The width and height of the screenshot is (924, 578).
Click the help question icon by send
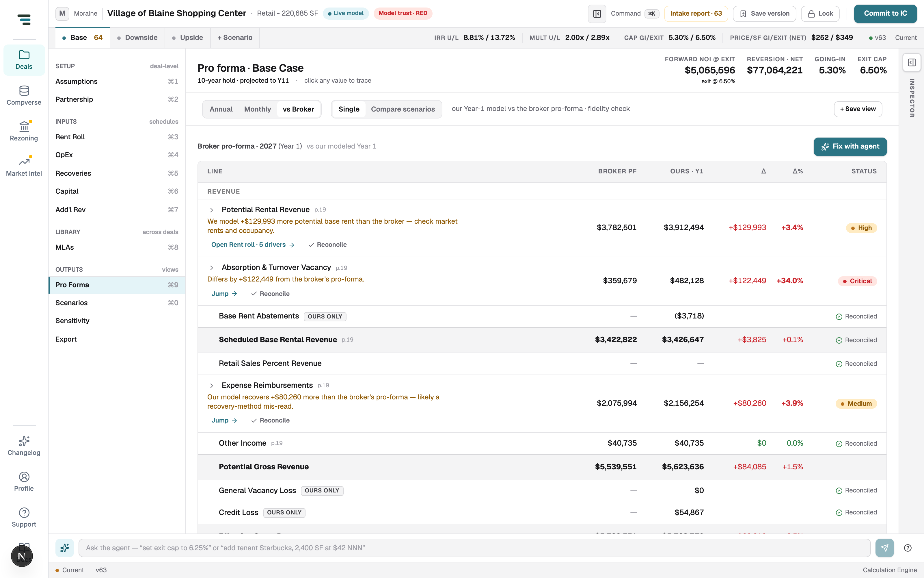coord(908,548)
